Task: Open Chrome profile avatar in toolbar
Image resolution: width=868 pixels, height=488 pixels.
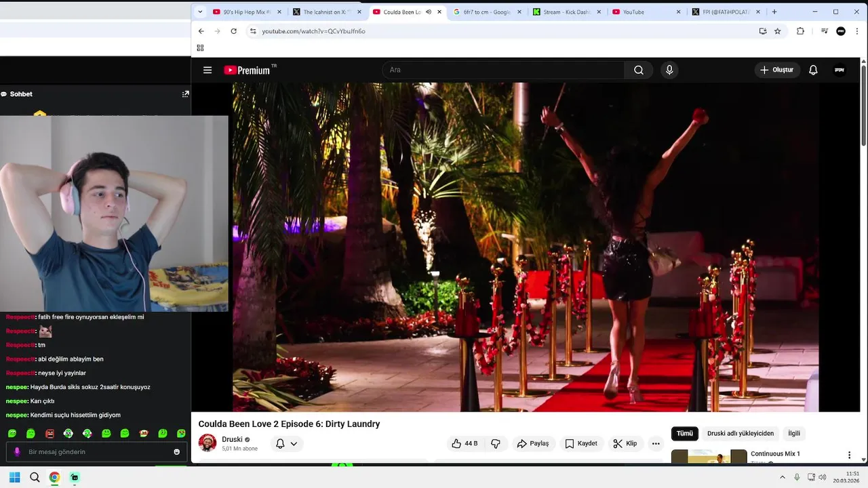Action: [841, 31]
